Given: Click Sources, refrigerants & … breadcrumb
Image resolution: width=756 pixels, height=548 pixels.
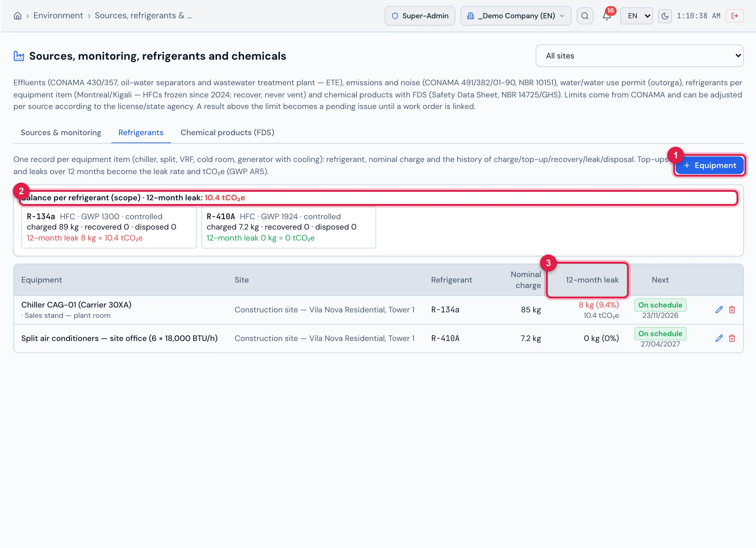Looking at the screenshot, I should tap(143, 16).
